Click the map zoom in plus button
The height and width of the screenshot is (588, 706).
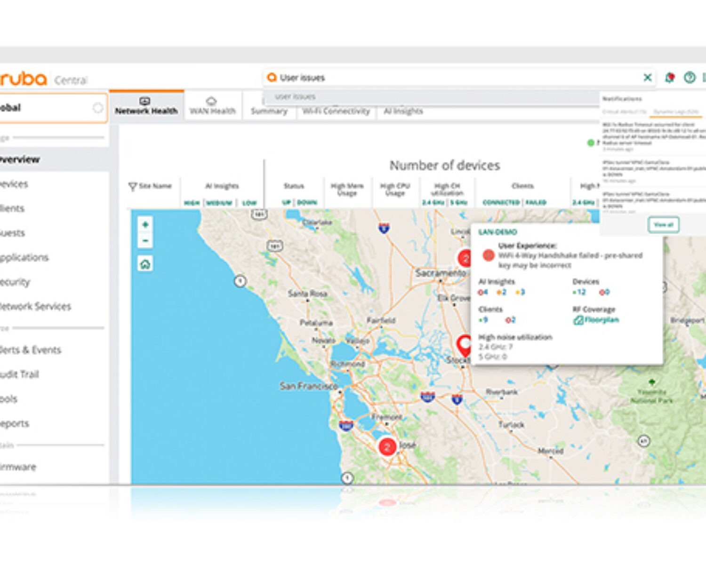click(x=145, y=225)
